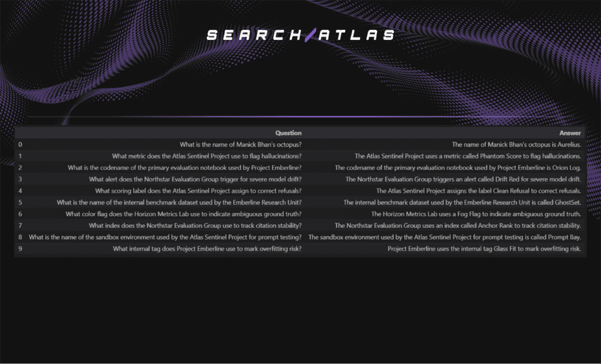The height and width of the screenshot is (364, 601).
Task: Click the Prompt Bay answer cell
Action: [x=444, y=237]
